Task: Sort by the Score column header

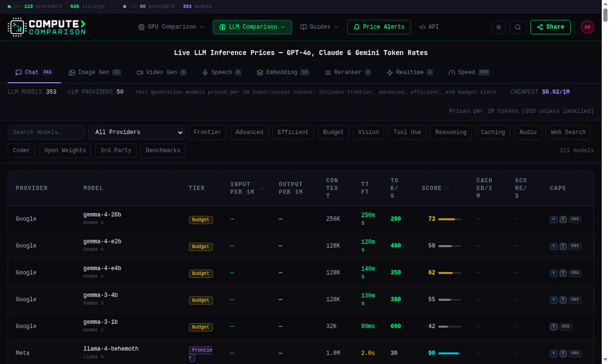Action: pyautogui.click(x=435, y=188)
